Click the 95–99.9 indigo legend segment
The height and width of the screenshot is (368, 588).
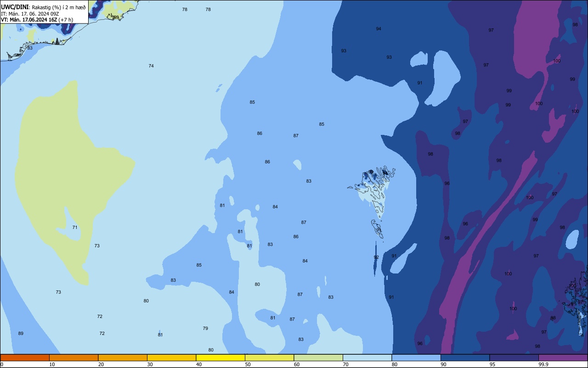click(x=514, y=357)
